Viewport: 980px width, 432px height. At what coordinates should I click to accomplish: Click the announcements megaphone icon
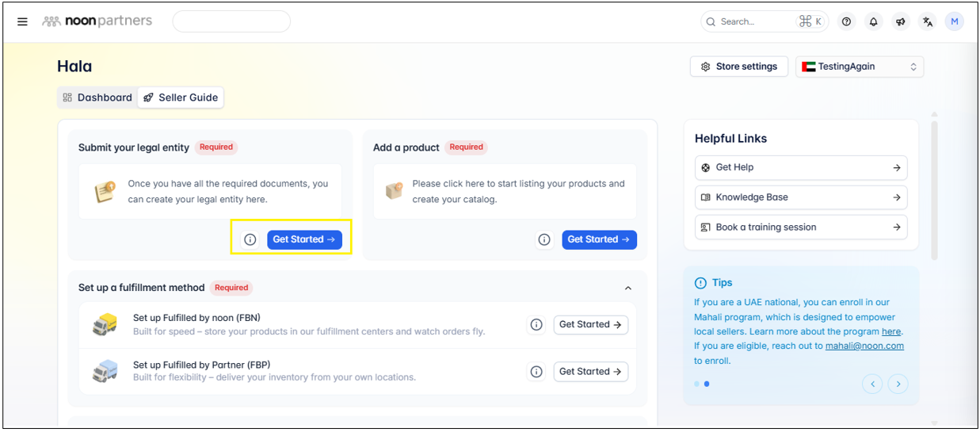[901, 21]
